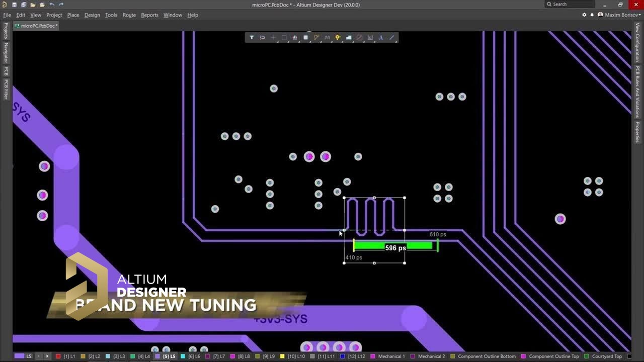Select the place component icon
This screenshot has width=644, height=362.
click(305, 38)
